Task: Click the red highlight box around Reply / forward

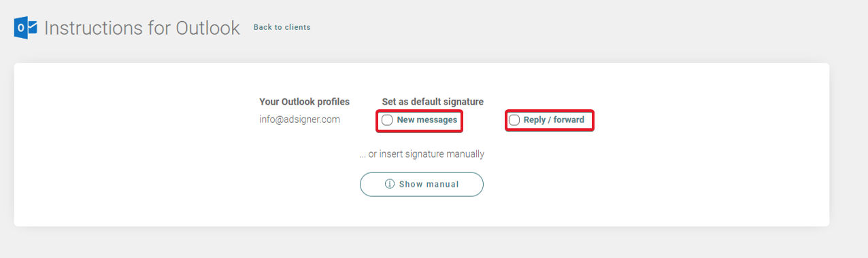Action: [550, 121]
